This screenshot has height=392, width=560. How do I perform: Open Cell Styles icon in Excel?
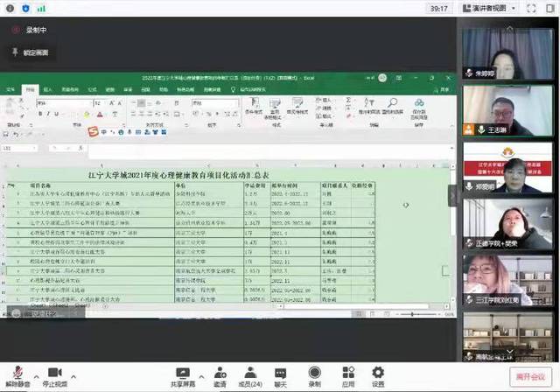[x=297, y=106]
